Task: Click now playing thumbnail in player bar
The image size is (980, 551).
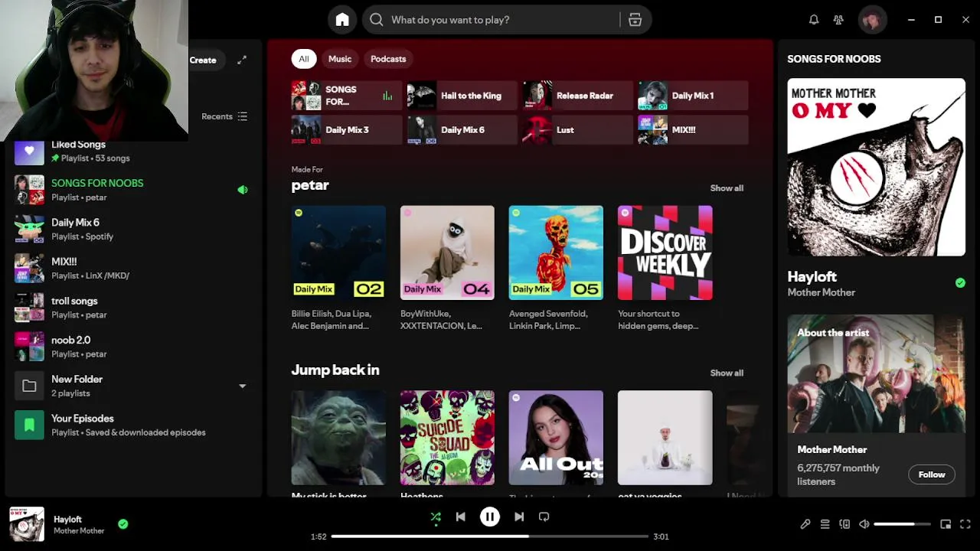Action: click(x=27, y=525)
